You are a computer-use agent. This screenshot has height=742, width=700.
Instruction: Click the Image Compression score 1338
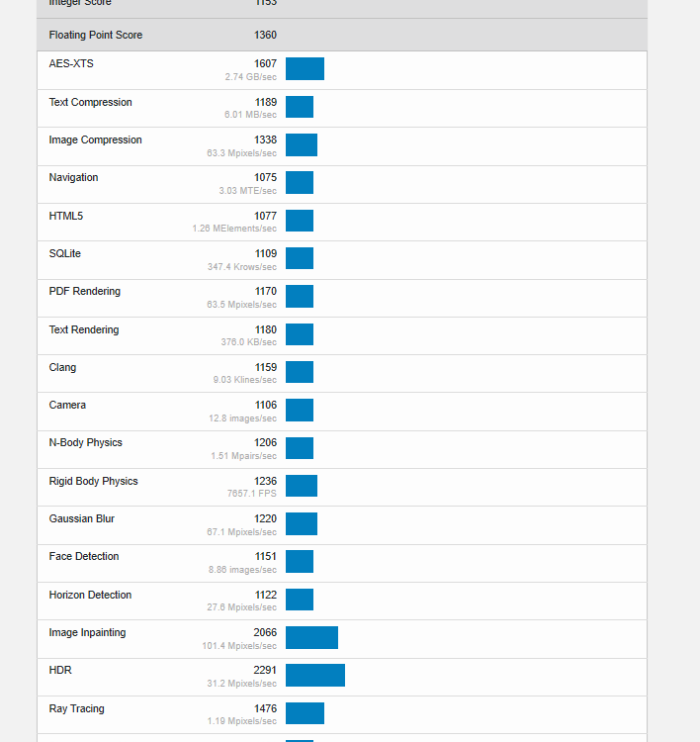[265, 140]
